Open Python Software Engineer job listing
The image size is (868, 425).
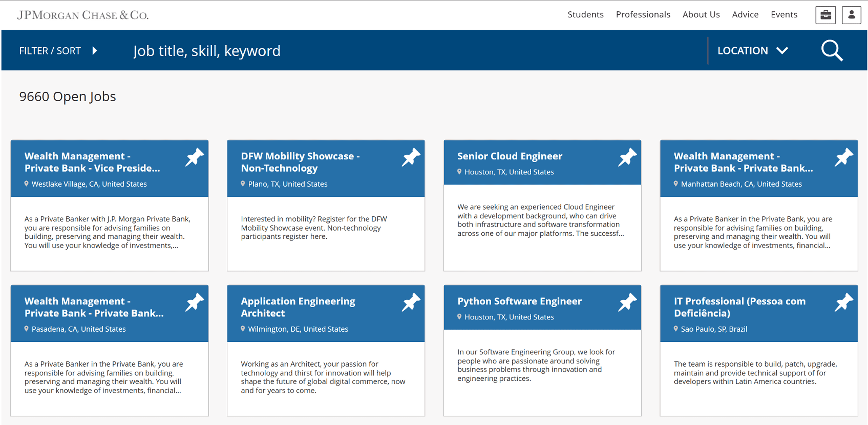[519, 301]
